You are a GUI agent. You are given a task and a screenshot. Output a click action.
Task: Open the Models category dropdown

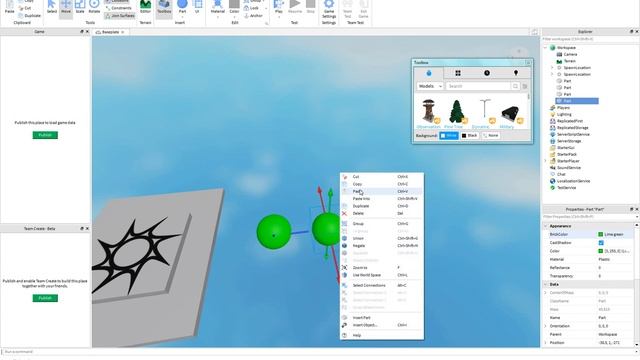pyautogui.click(x=430, y=86)
